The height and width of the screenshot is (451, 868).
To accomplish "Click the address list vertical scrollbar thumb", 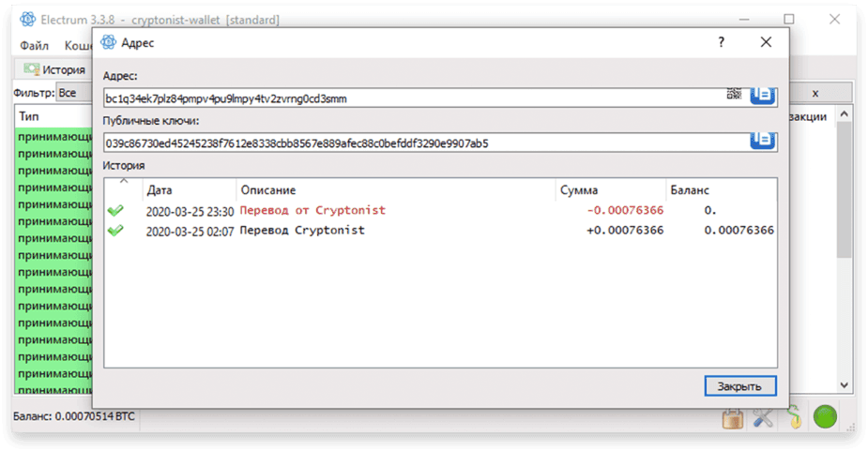I will point(844,189).
